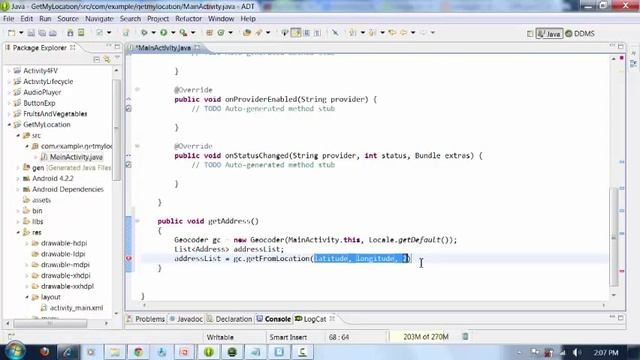
Task: Run the garbage collector trash icon
Action: point(465,337)
